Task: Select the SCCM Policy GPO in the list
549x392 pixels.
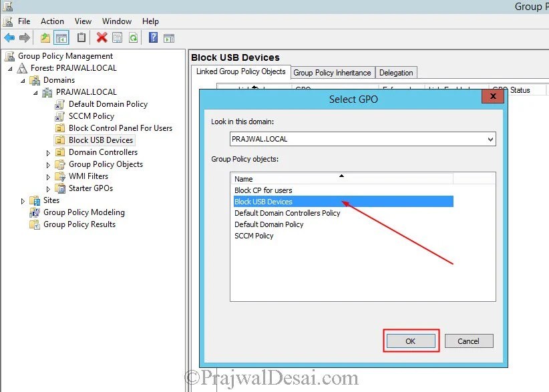Action: (254, 235)
